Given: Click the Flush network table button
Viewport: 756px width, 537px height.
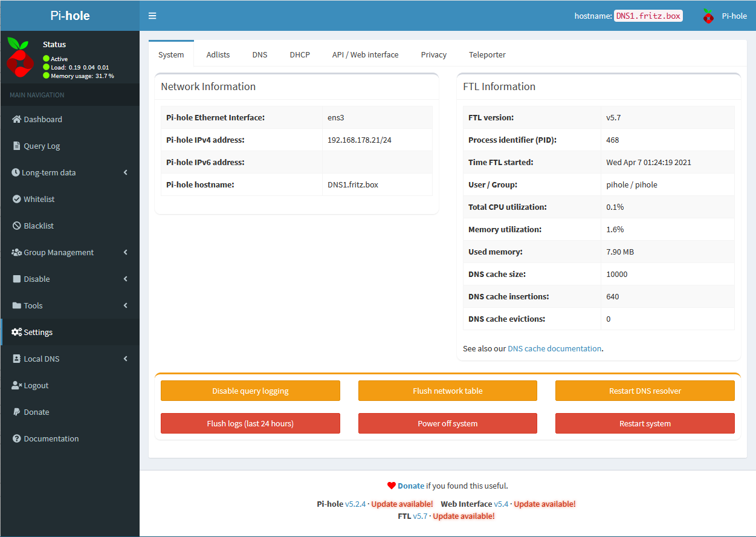Looking at the screenshot, I should [x=447, y=391].
